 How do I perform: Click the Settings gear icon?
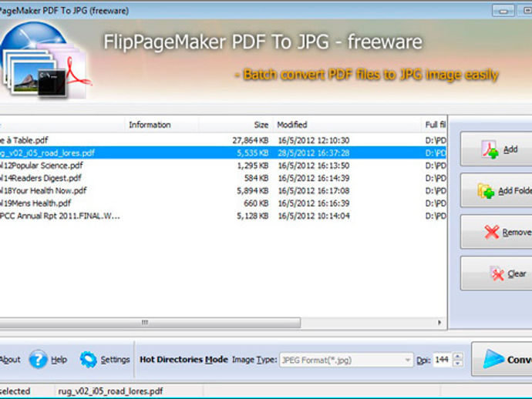click(x=89, y=360)
